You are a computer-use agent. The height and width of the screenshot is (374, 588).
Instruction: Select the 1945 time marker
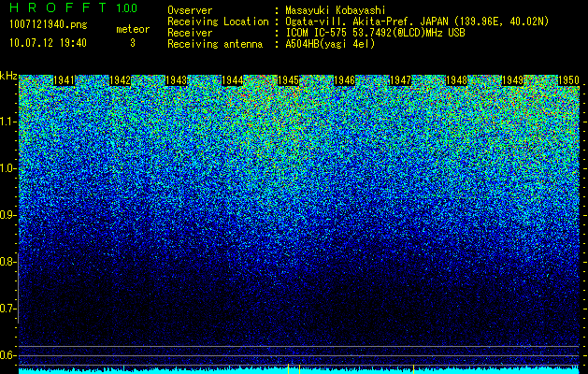coord(288,80)
